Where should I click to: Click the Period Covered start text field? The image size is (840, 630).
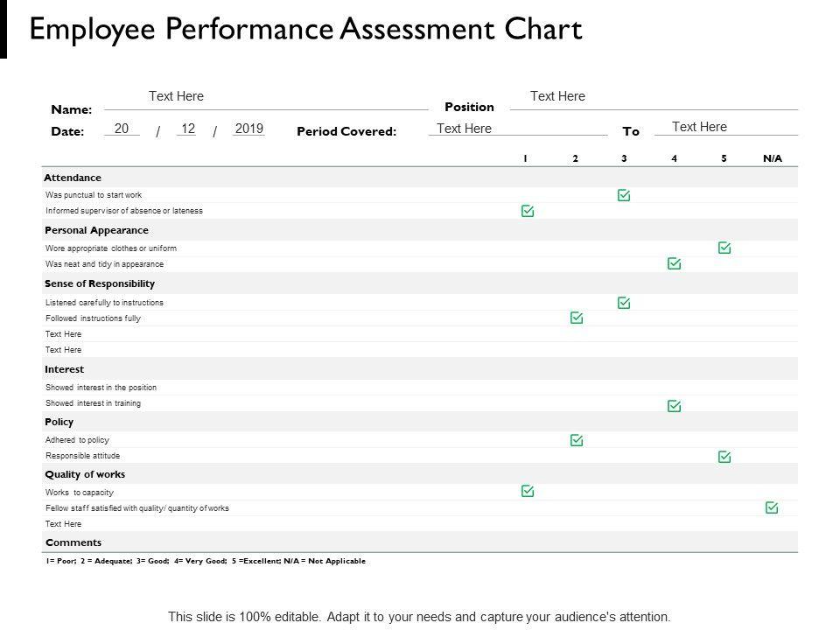point(464,129)
